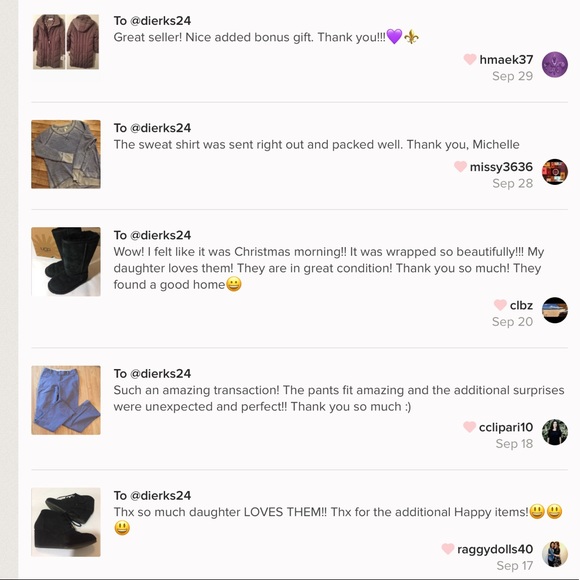580x580 pixels.
Task: Visit the clbz username link
Action: tap(521, 305)
